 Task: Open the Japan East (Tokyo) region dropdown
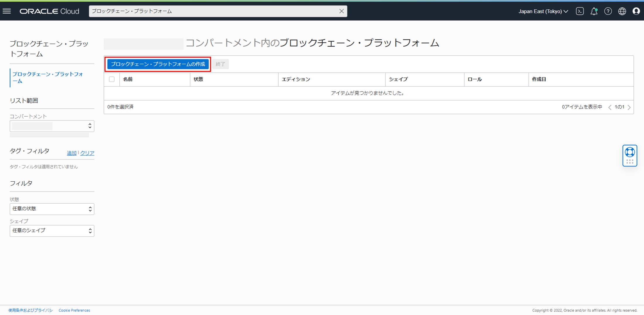click(x=543, y=11)
